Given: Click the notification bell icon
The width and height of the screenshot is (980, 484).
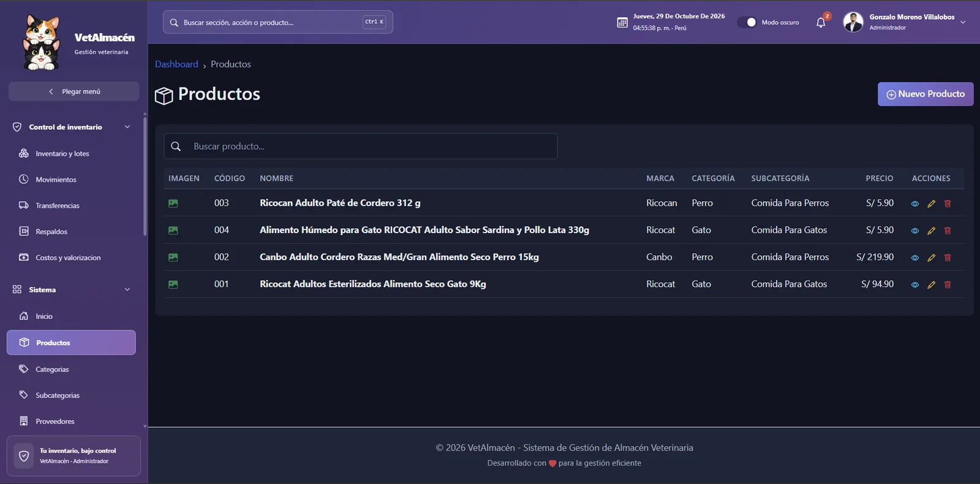Looking at the screenshot, I should point(821,23).
